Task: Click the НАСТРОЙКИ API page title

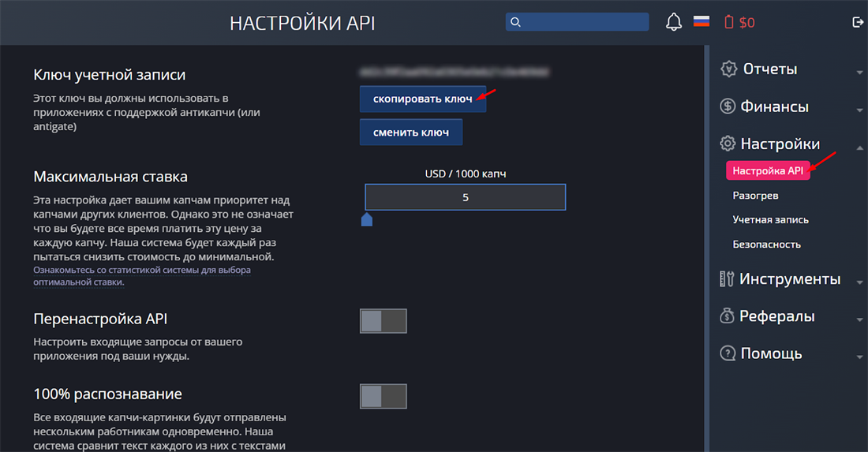Action: [x=302, y=23]
